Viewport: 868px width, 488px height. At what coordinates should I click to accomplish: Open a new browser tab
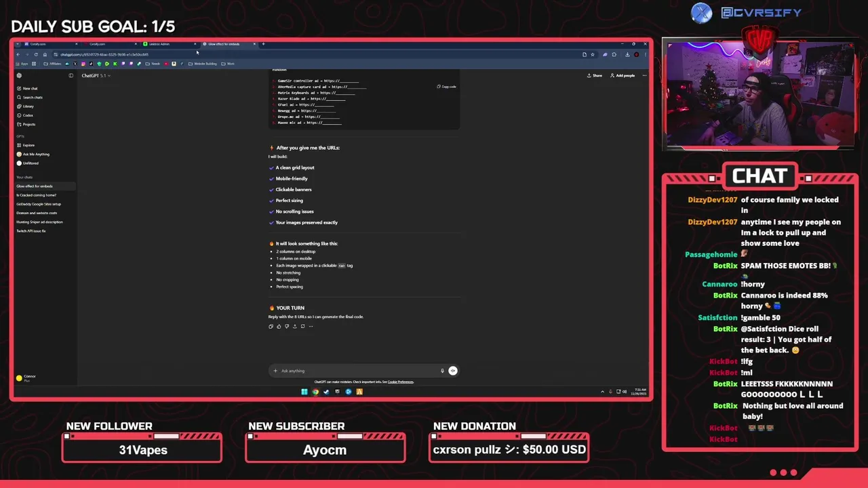[263, 44]
